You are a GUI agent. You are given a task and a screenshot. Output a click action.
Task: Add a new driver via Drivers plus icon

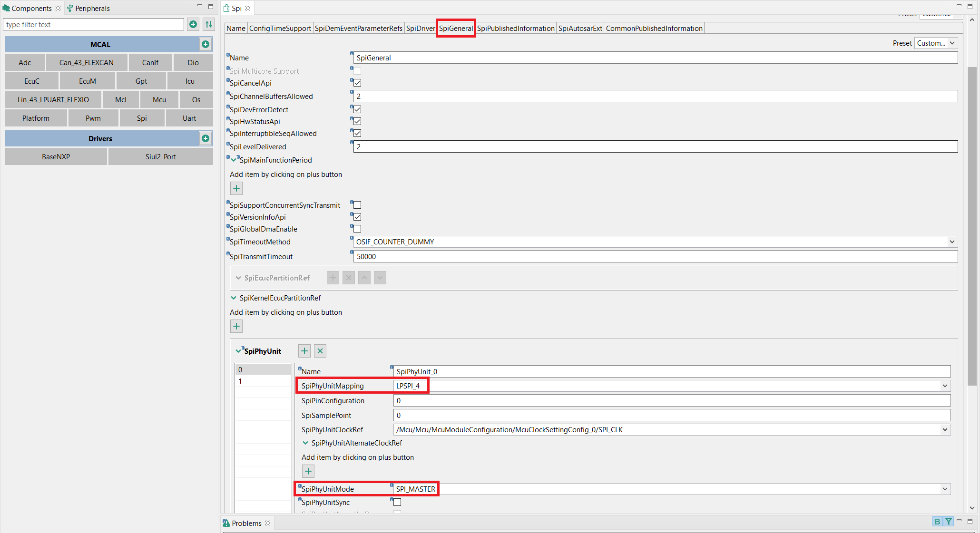pos(205,138)
